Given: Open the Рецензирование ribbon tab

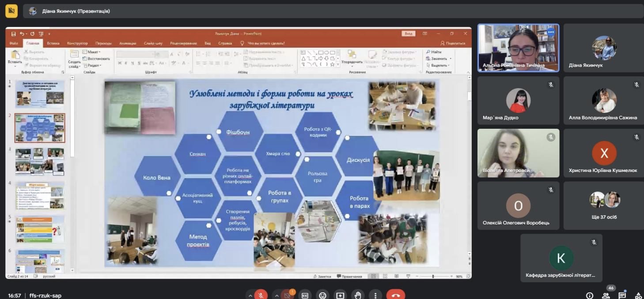Looking at the screenshot, I should 183,43.
